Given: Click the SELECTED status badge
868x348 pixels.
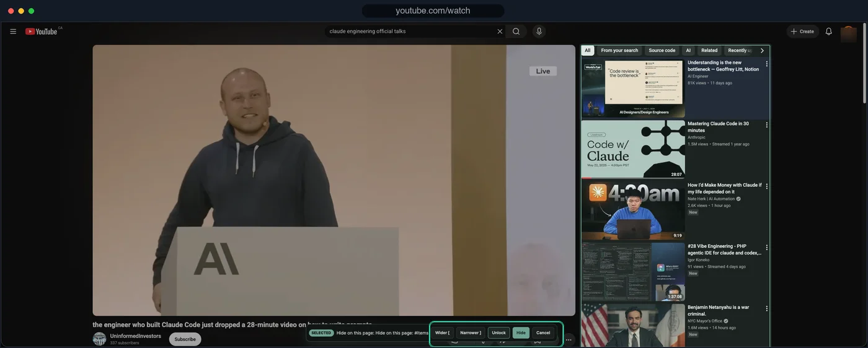Looking at the screenshot, I should pos(321,333).
